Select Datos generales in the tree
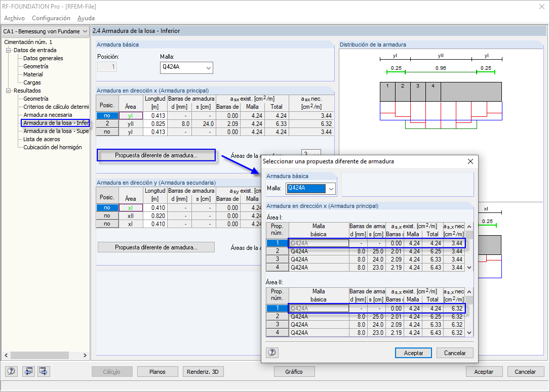 43,58
